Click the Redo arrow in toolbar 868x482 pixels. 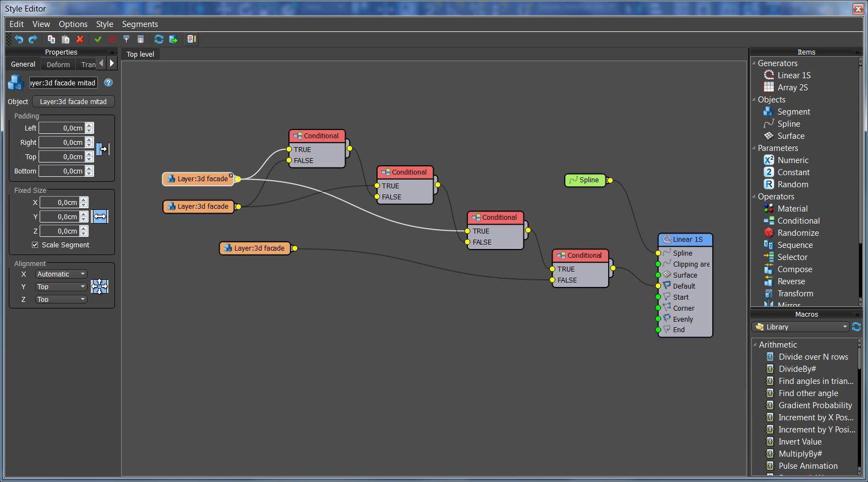click(x=32, y=39)
